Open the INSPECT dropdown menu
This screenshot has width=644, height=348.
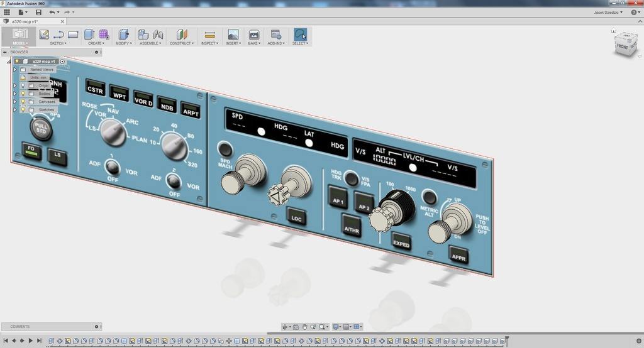210,43
